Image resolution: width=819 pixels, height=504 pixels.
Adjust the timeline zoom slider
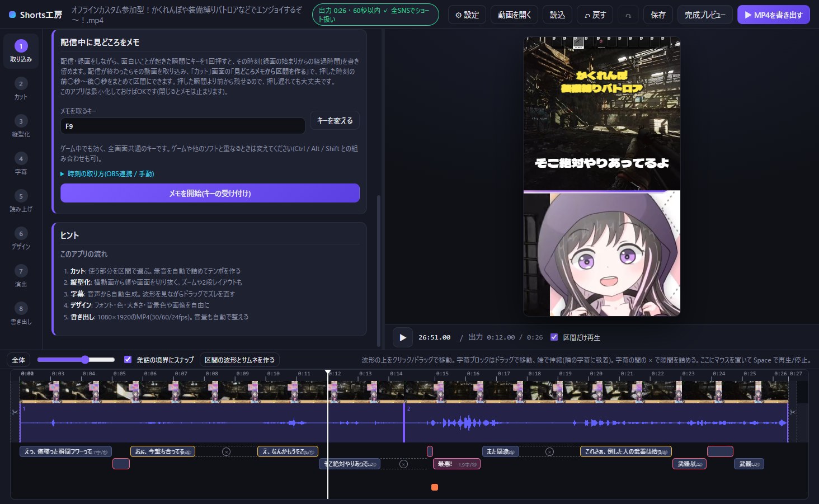pyautogui.click(x=76, y=360)
